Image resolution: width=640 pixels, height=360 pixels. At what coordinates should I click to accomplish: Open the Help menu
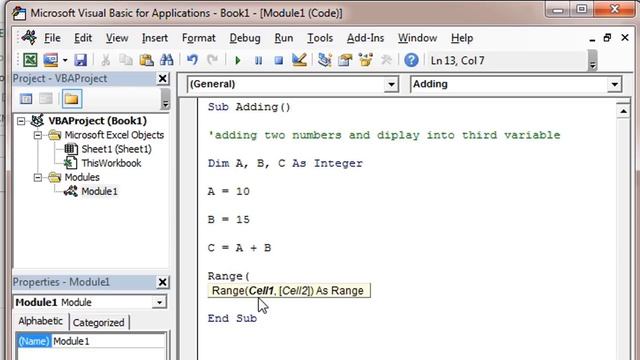pyautogui.click(x=462, y=38)
